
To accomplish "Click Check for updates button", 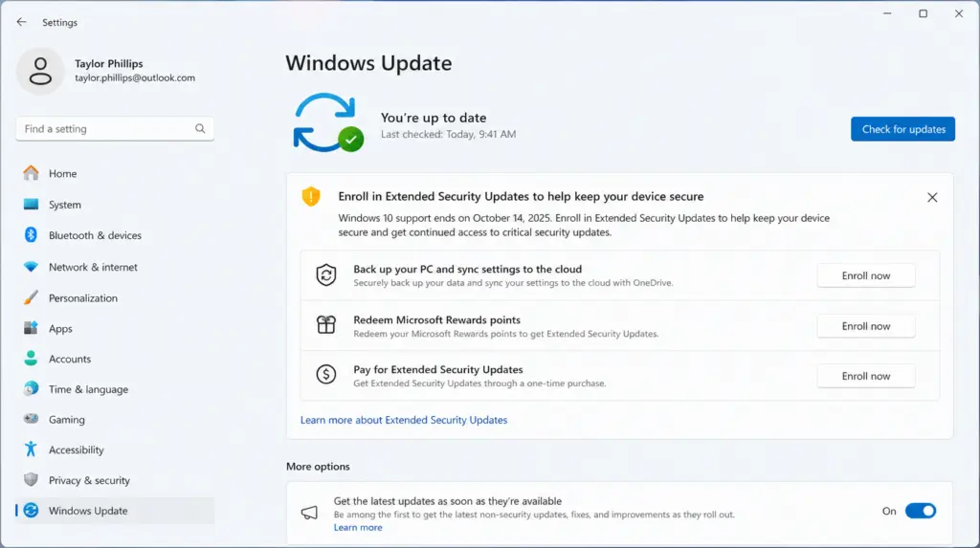I will coord(902,129).
